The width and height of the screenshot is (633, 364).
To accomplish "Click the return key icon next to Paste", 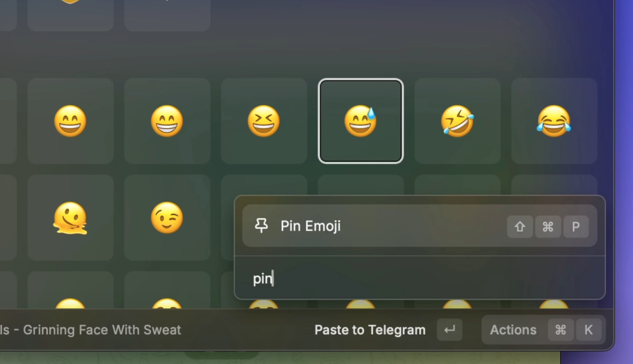I will pos(449,330).
